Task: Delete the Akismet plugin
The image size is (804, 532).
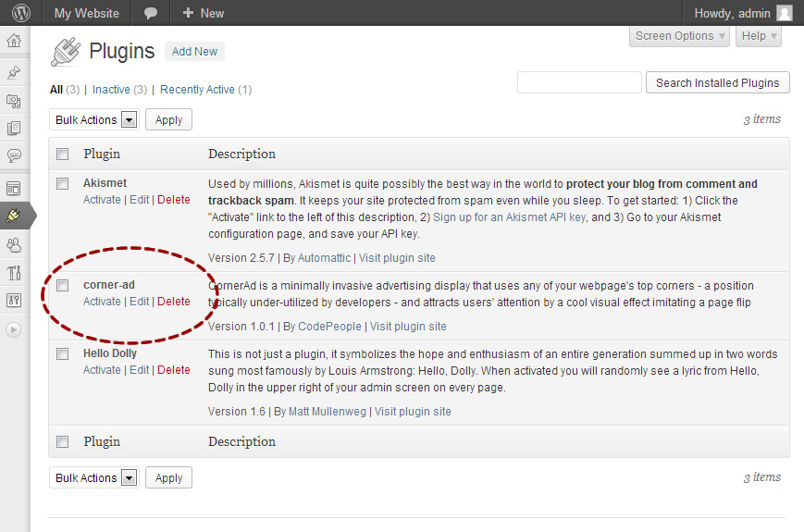Action: tap(174, 200)
